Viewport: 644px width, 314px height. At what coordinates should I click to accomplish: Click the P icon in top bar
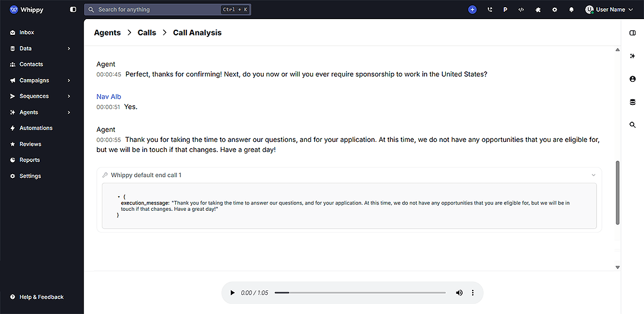pyautogui.click(x=505, y=10)
